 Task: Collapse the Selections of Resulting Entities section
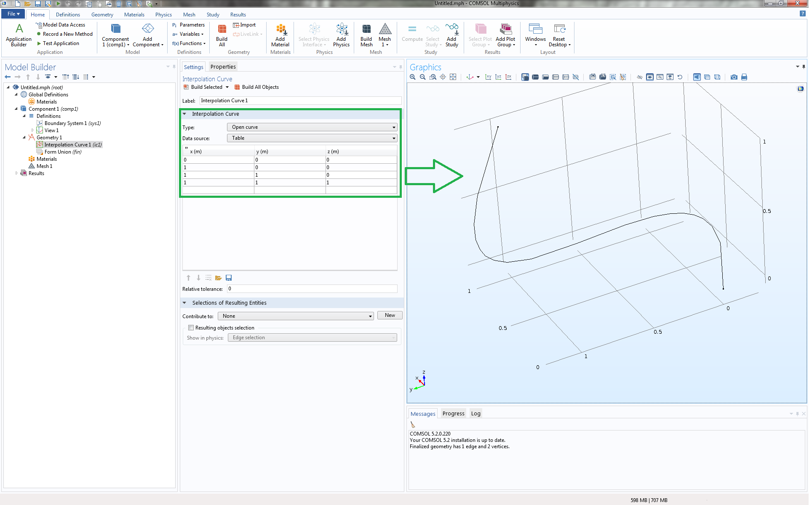(184, 303)
